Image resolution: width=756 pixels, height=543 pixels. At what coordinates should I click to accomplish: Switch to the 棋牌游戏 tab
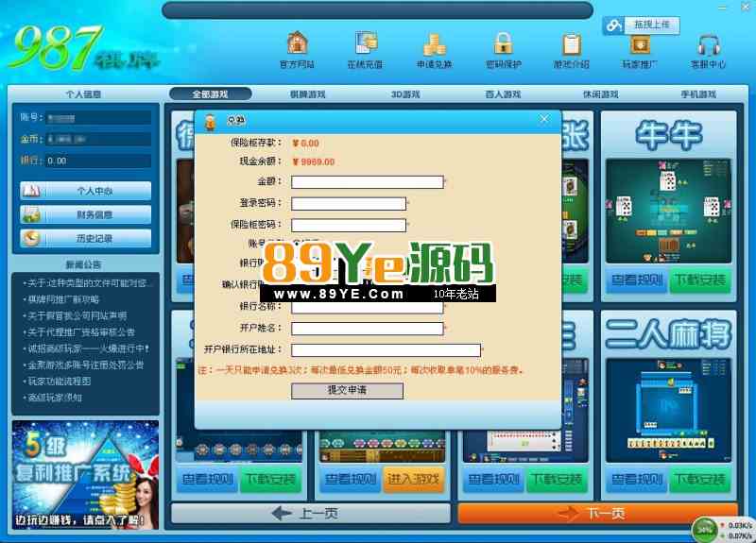pyautogui.click(x=308, y=94)
